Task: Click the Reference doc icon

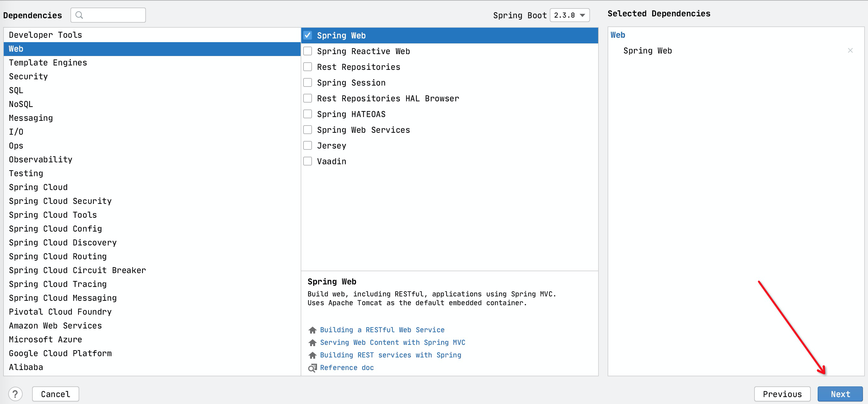Action: pos(312,368)
